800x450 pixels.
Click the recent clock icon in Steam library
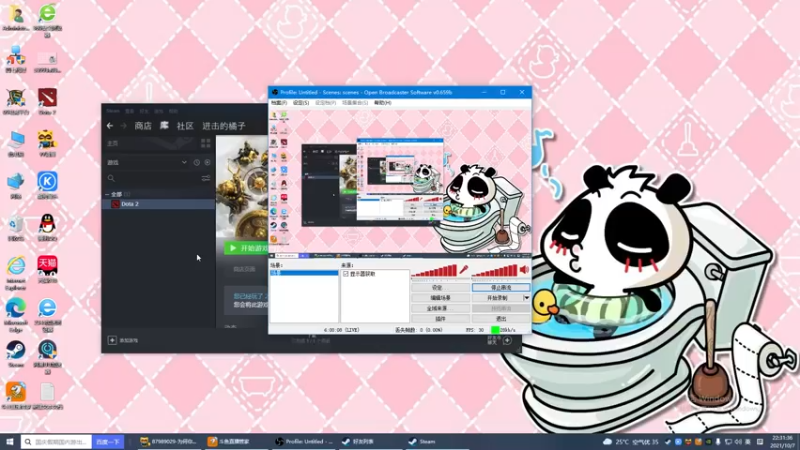(196, 162)
